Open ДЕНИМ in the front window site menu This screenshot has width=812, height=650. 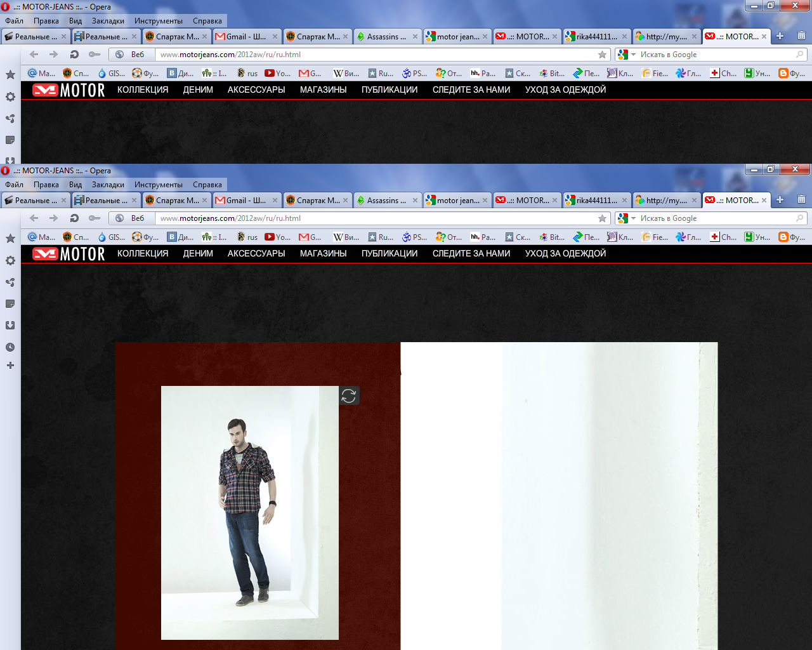point(198,253)
